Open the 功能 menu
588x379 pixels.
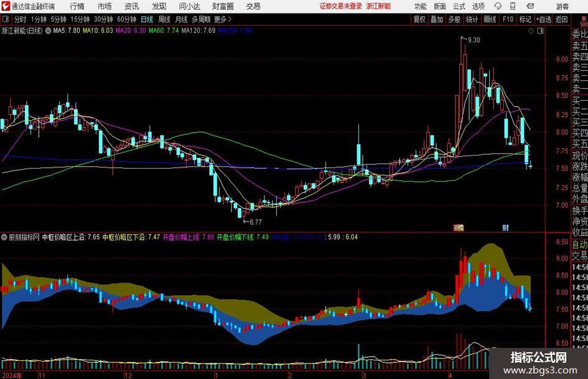pyautogui.click(x=421, y=6)
